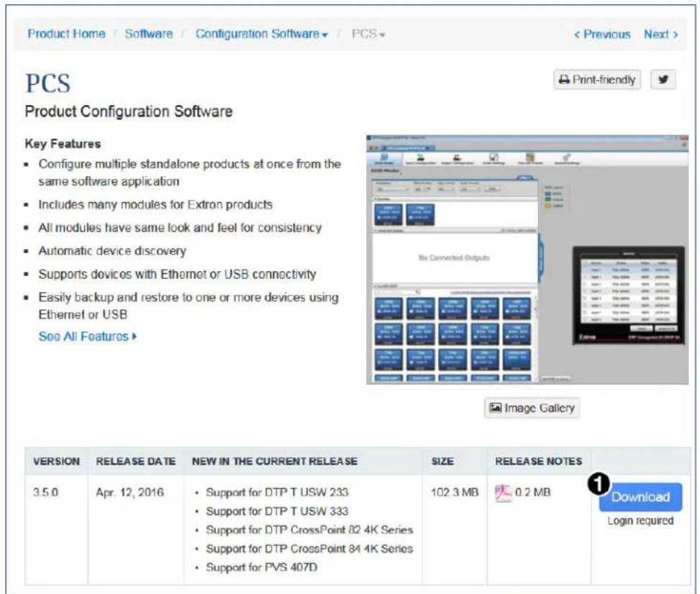Image resolution: width=700 pixels, height=594 pixels.
Task: Open the Image Gallery
Action: tap(532, 408)
